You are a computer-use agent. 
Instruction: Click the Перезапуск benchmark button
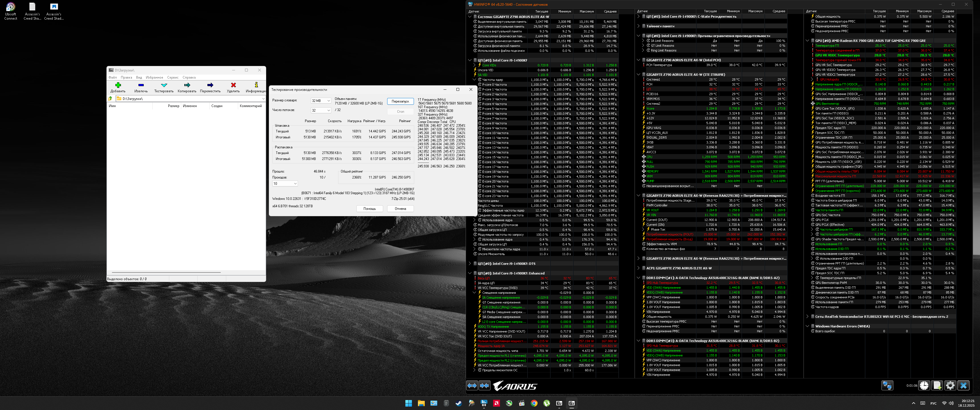400,101
